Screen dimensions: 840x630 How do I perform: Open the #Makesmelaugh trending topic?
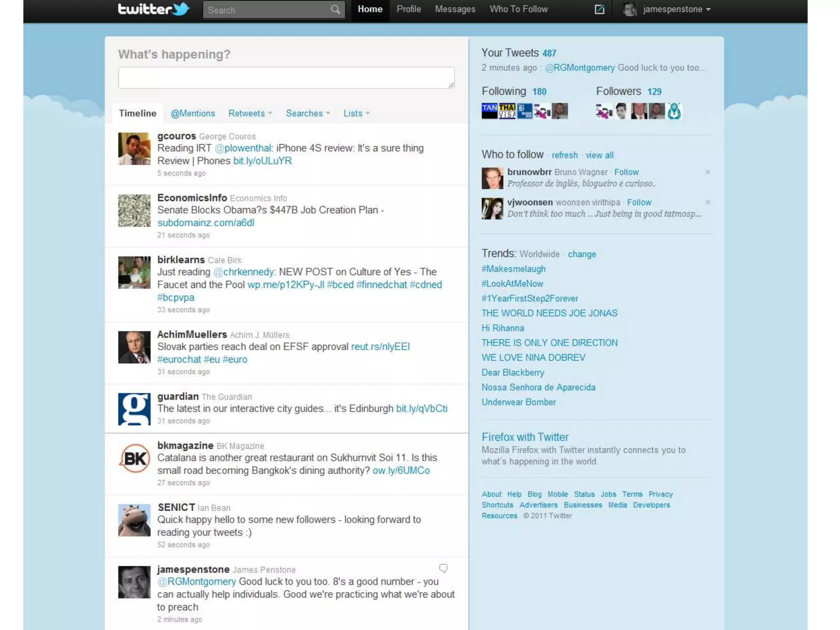coord(513,269)
